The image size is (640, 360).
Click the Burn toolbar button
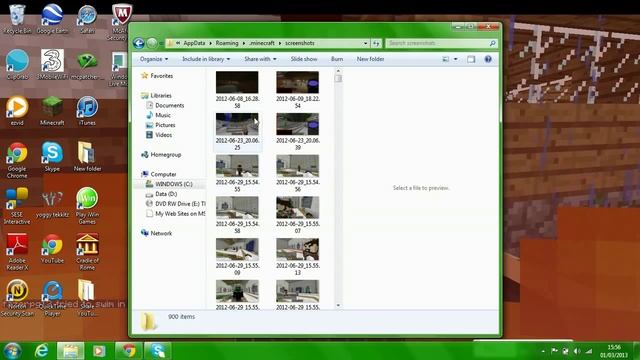point(337,59)
